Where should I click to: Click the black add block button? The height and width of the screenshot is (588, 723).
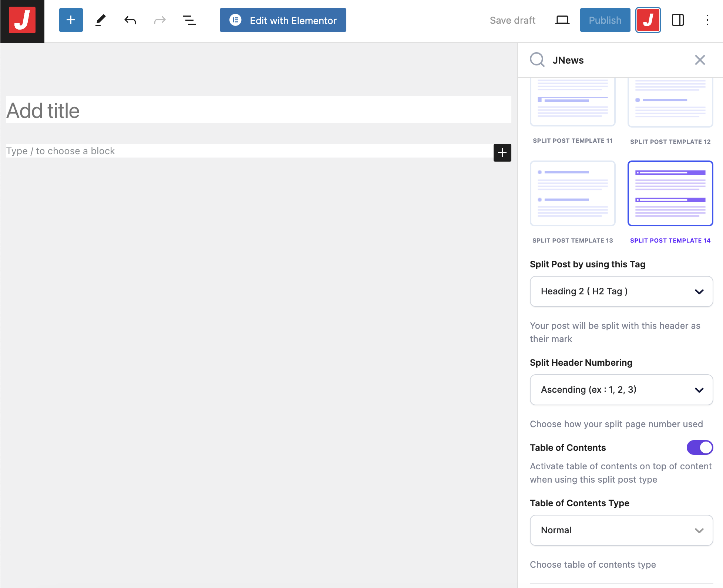[502, 153]
